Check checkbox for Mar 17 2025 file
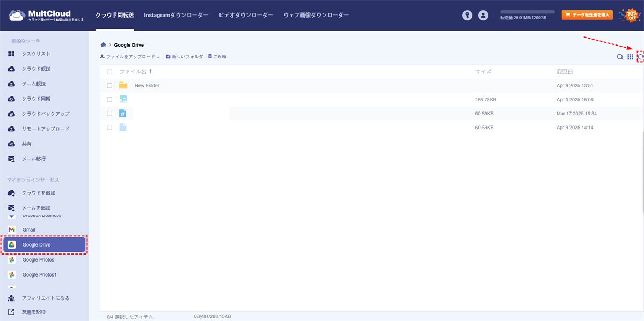The image size is (644, 321). (109, 114)
